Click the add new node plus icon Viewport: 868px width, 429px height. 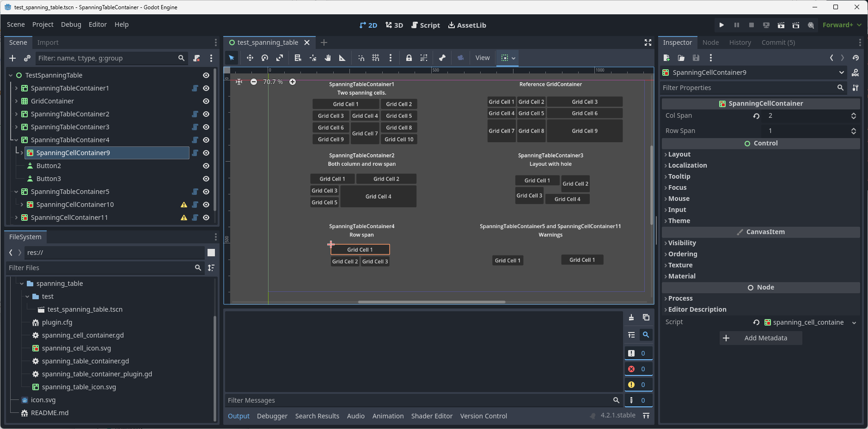tap(12, 58)
